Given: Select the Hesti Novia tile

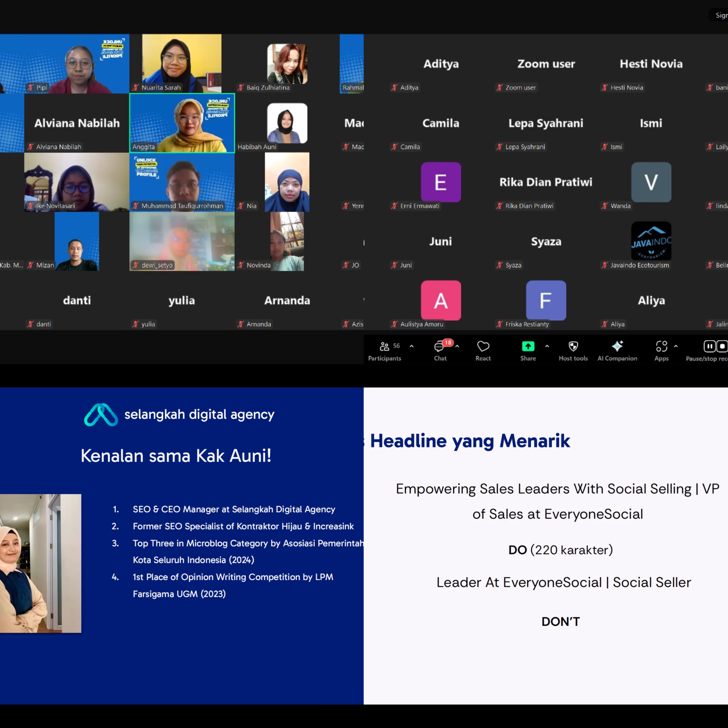Looking at the screenshot, I should coord(651,64).
